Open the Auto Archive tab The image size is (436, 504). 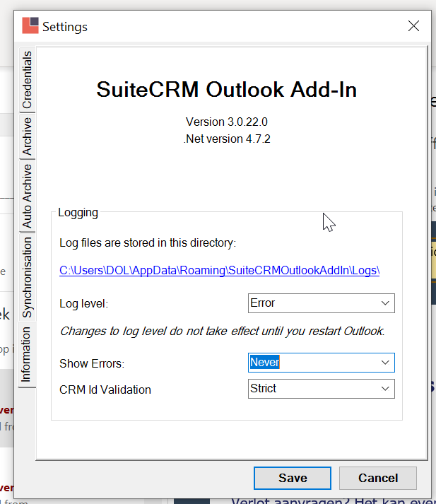coord(28,196)
